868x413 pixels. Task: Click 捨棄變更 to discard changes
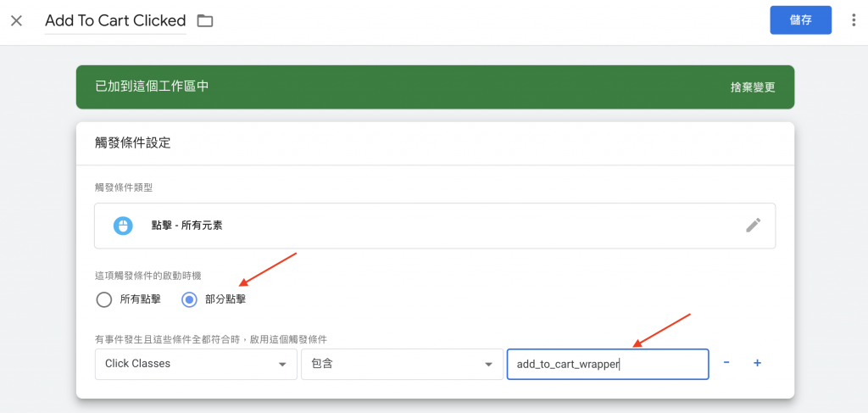(753, 87)
